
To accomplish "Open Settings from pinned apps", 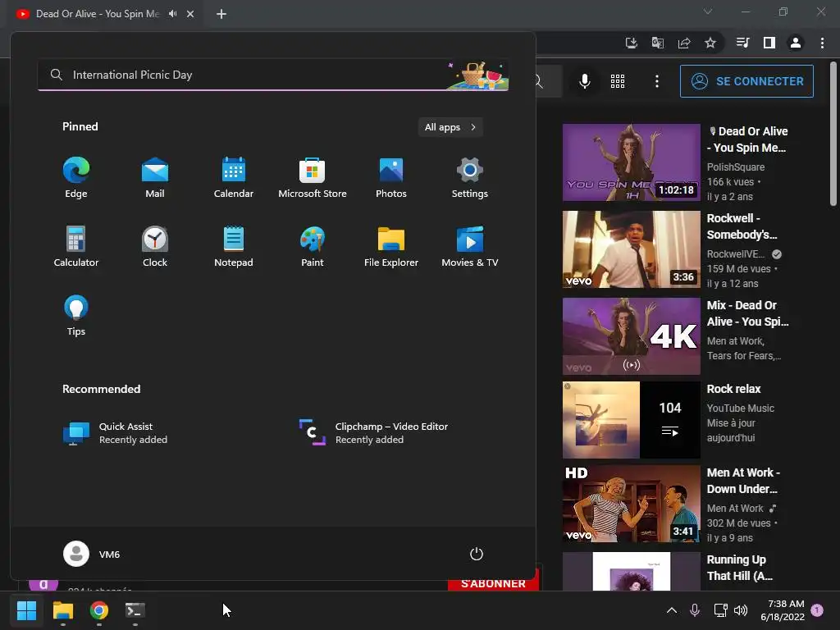I will [x=470, y=178].
